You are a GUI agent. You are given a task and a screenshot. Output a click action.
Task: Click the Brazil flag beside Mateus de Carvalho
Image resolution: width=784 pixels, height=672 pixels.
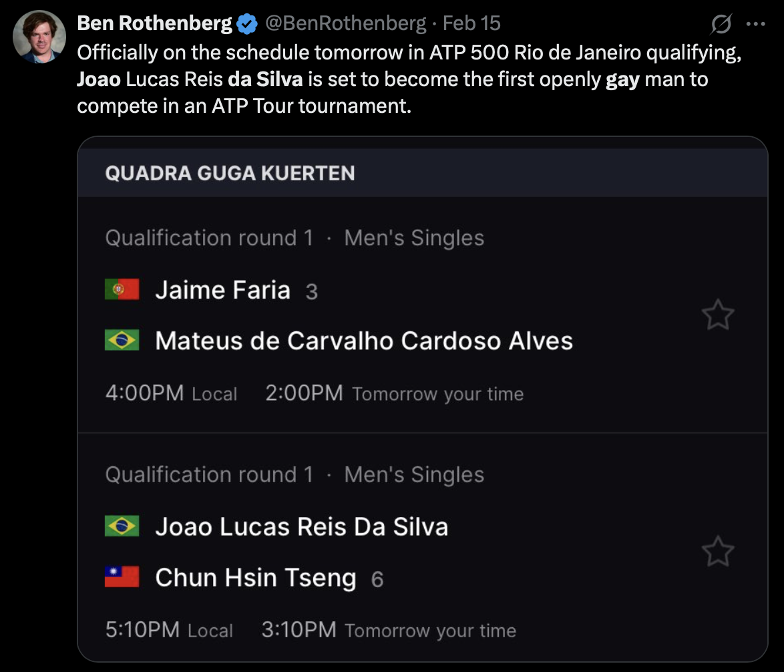pos(122,341)
